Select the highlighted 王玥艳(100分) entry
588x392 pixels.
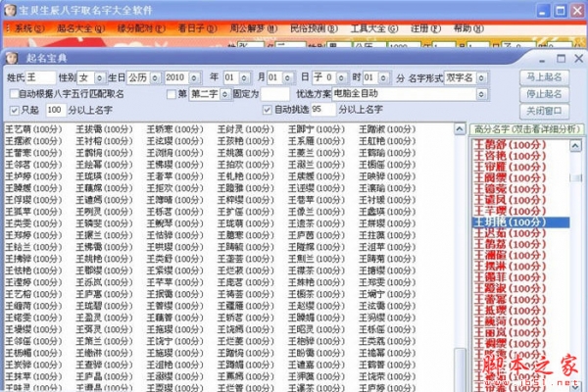pos(521,222)
